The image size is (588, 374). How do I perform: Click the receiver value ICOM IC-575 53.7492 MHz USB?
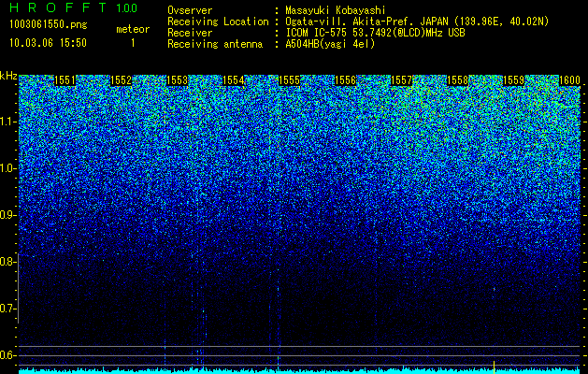[375, 33]
